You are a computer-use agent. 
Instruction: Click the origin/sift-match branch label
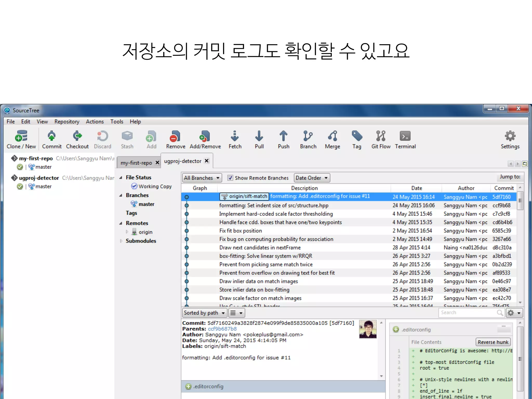[x=244, y=196]
